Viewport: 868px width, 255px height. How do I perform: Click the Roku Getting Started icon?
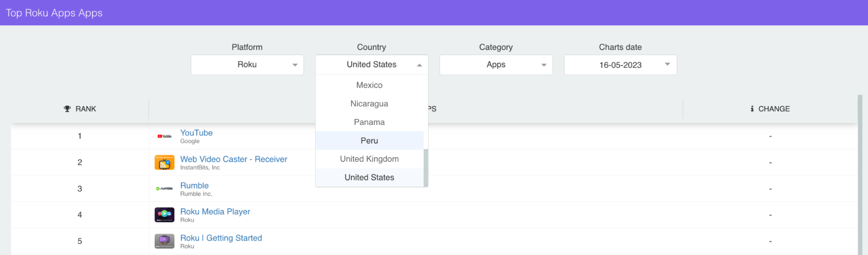coord(164,241)
